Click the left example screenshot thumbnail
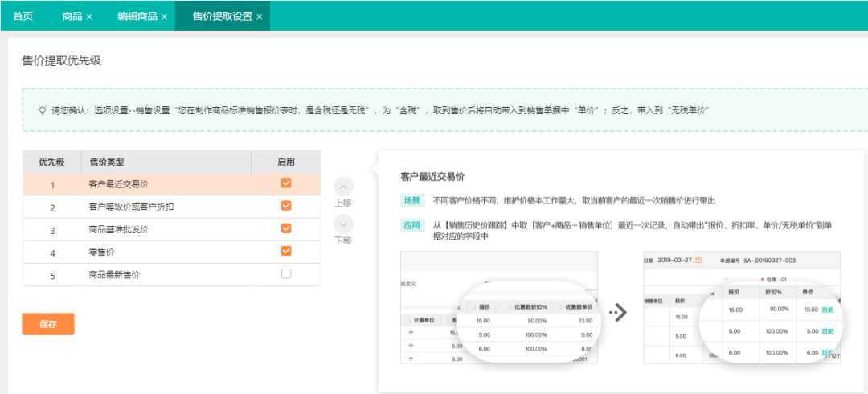This screenshot has width=868, height=394. [x=498, y=307]
